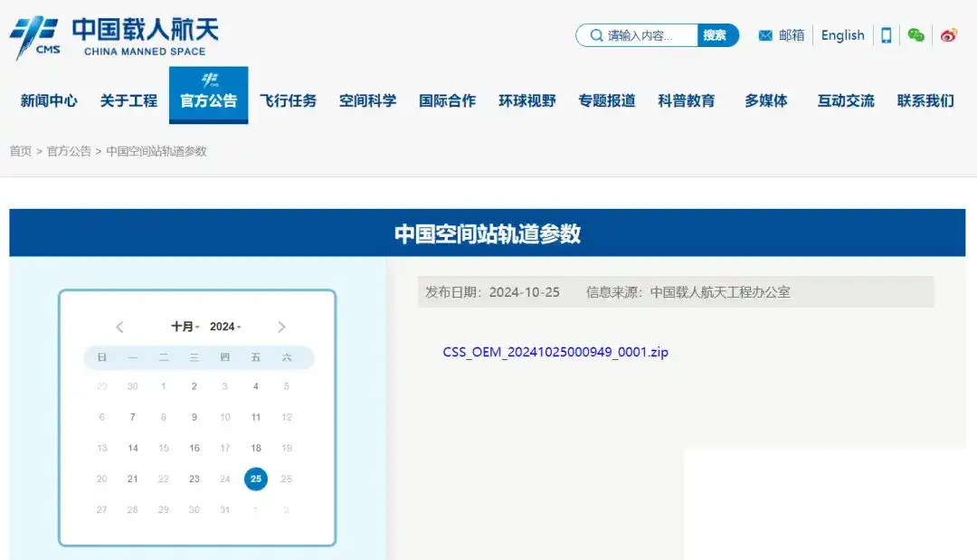Open the 飞行任务 menu
977x560 pixels.
tap(288, 101)
